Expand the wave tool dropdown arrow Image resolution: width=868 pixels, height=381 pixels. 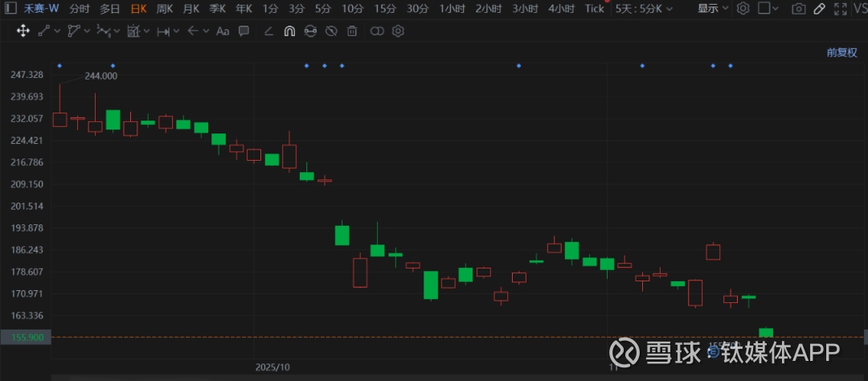[x=117, y=31]
